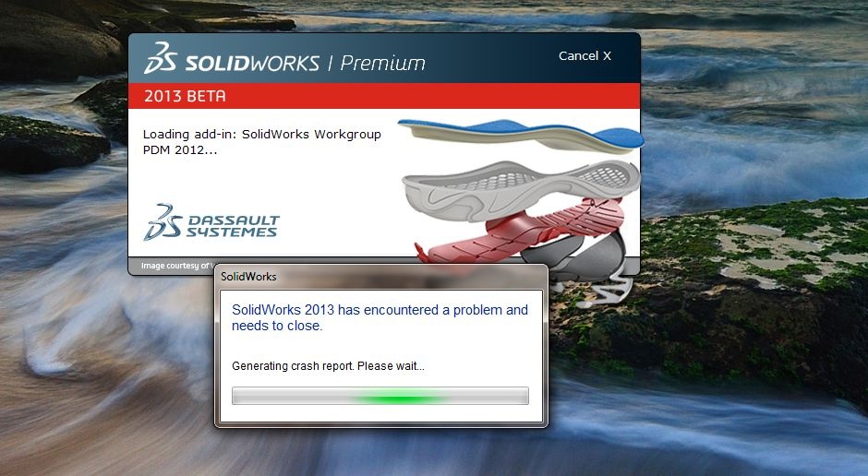Image resolution: width=868 pixels, height=476 pixels.
Task: Click the Generating crash report text
Action: coord(328,366)
